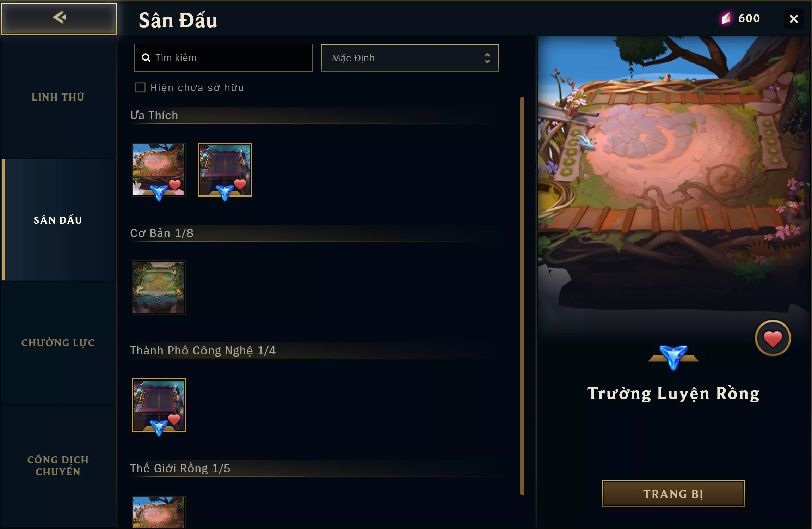Click heart on second favorite arena thumbnail
Screen dimensions: 812x529
(240, 184)
